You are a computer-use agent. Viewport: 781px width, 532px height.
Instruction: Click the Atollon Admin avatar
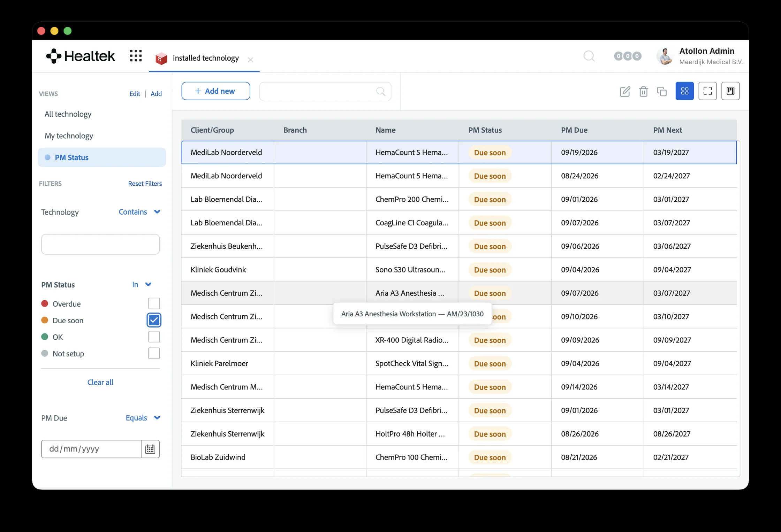[x=665, y=56]
